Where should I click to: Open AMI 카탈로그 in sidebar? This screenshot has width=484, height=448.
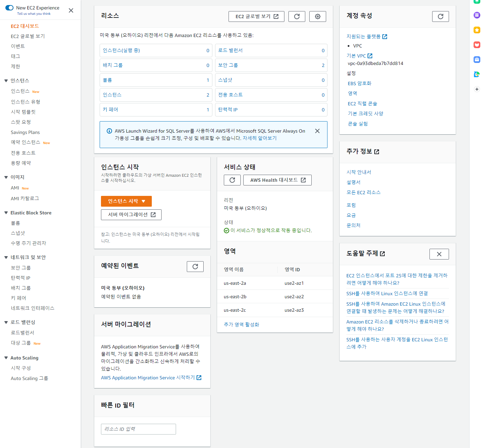pyautogui.click(x=25, y=199)
